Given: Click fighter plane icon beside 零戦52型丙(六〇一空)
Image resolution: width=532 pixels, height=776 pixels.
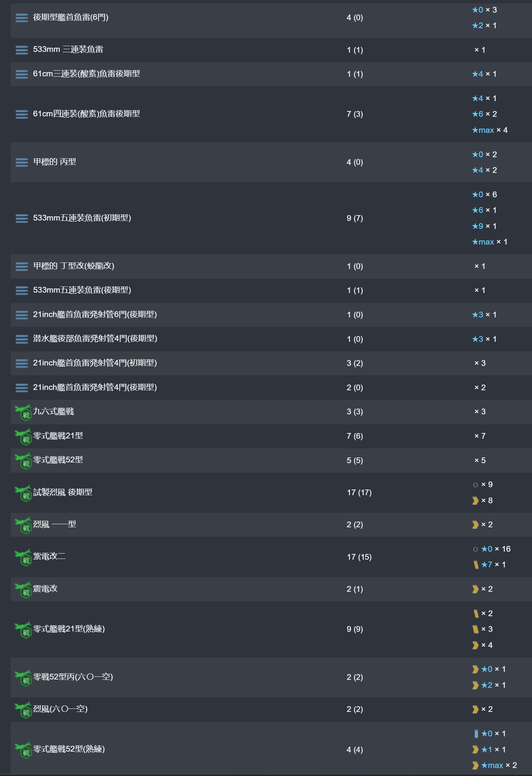Looking at the screenshot, I should [x=23, y=678].
